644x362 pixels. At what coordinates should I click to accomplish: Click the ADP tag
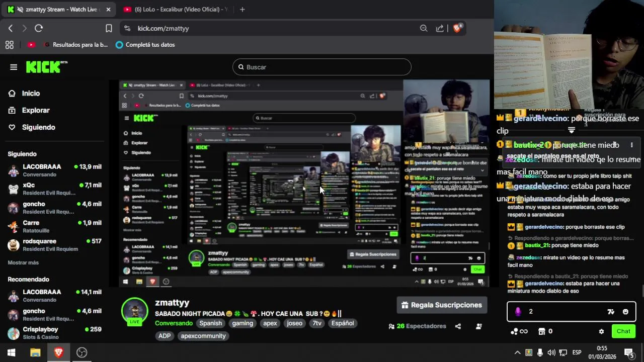165,336
